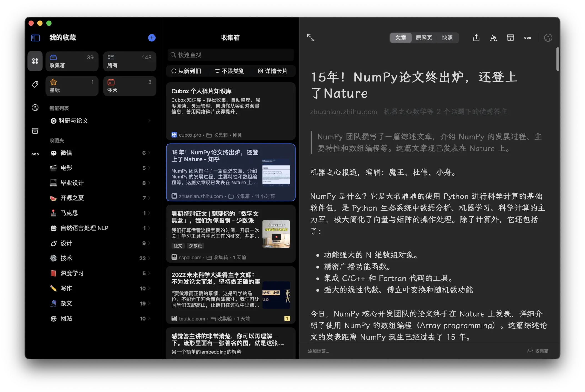The image size is (585, 392).
Task: Expand the 电影 folder chevron
Action: (x=149, y=168)
